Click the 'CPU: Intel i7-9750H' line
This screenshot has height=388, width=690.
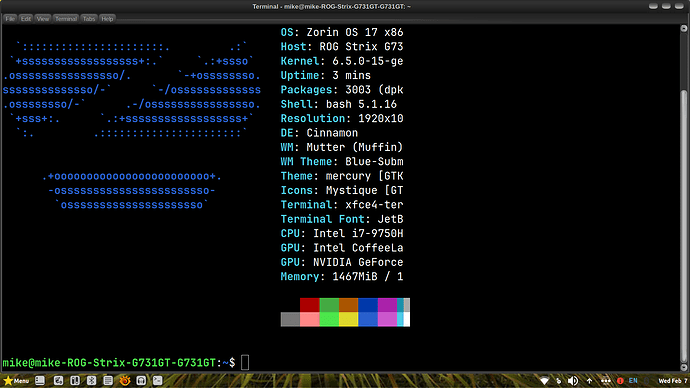pyautogui.click(x=342, y=234)
